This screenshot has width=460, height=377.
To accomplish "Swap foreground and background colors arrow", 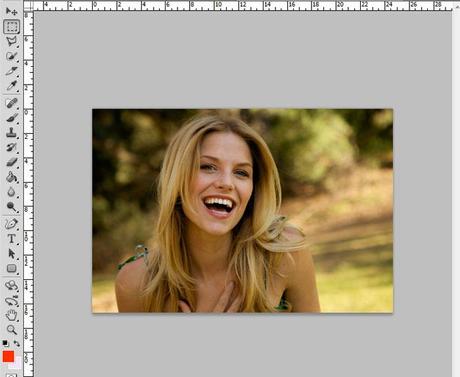I will point(16,343).
